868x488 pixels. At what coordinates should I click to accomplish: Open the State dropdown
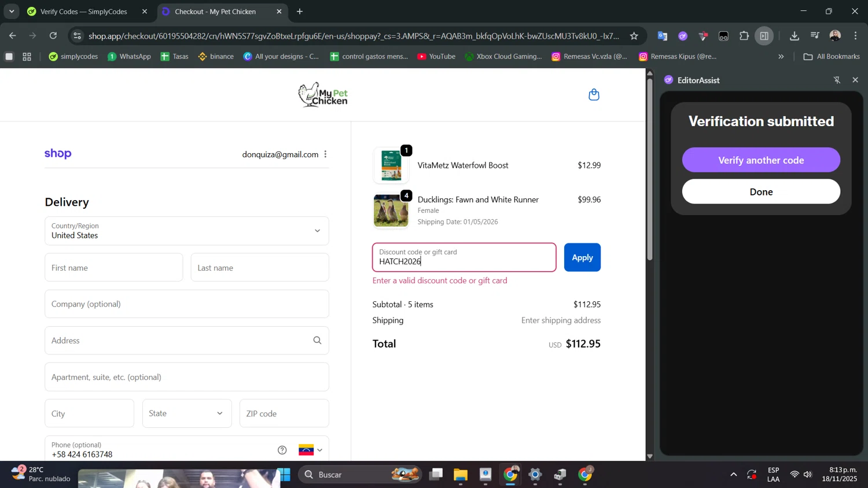[x=187, y=413]
